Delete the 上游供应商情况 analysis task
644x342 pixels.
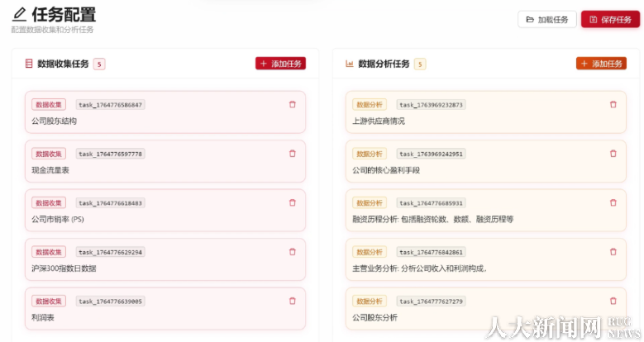click(x=613, y=104)
